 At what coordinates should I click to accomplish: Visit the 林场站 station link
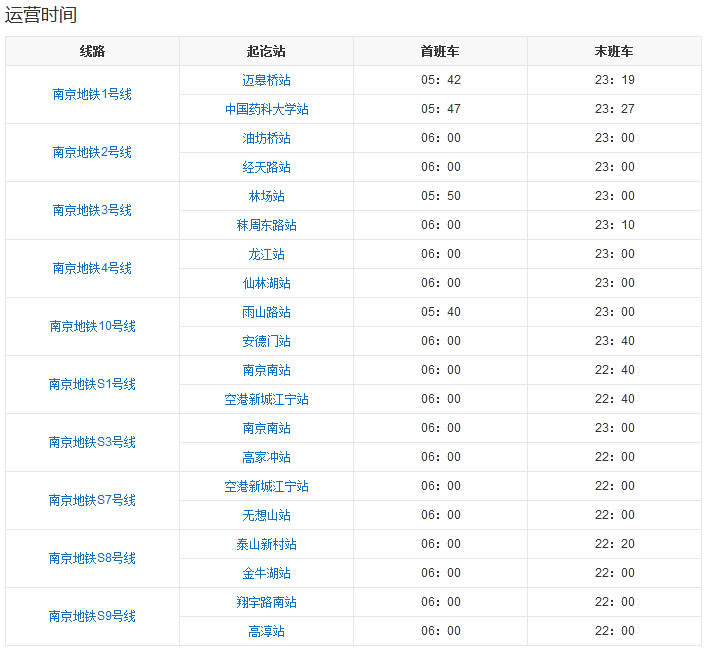(x=266, y=197)
